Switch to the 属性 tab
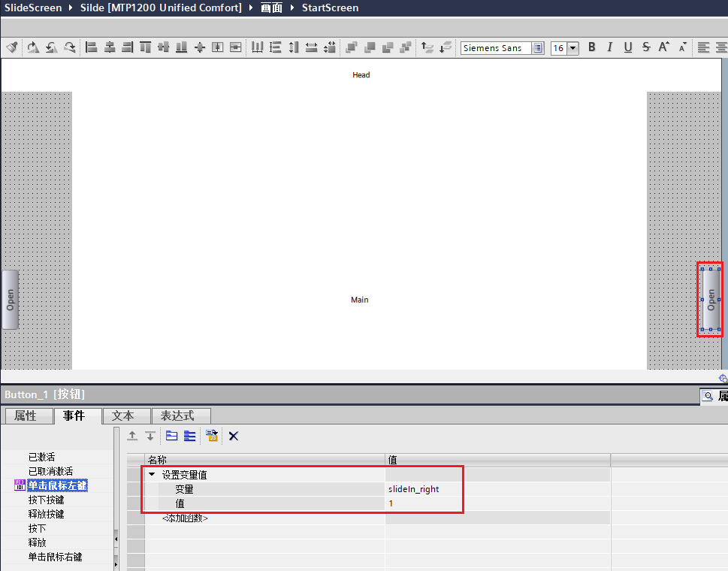Screen dimensions: 728x571 30,415
